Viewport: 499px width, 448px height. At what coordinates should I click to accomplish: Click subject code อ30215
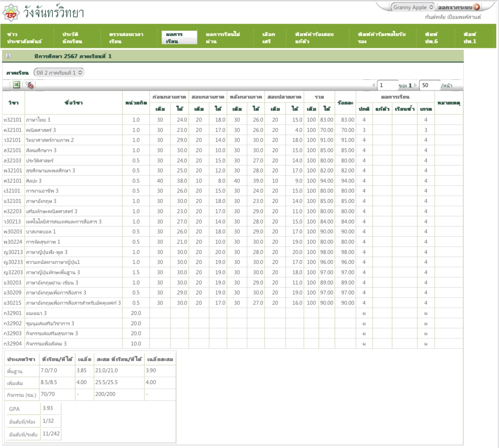(x=12, y=303)
